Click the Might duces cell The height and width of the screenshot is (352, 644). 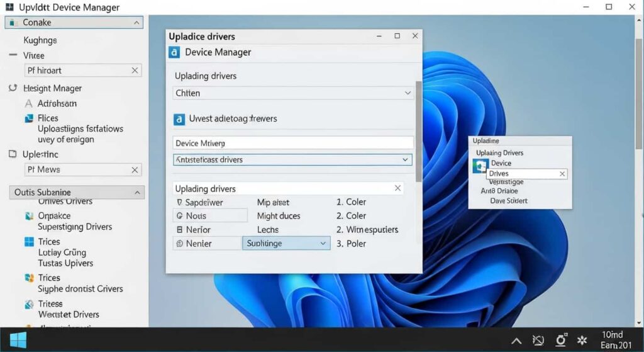[279, 216]
